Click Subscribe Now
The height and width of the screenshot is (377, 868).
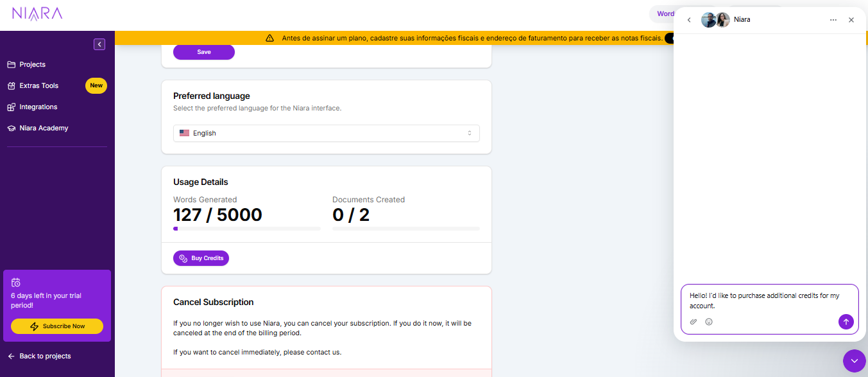pos(56,326)
